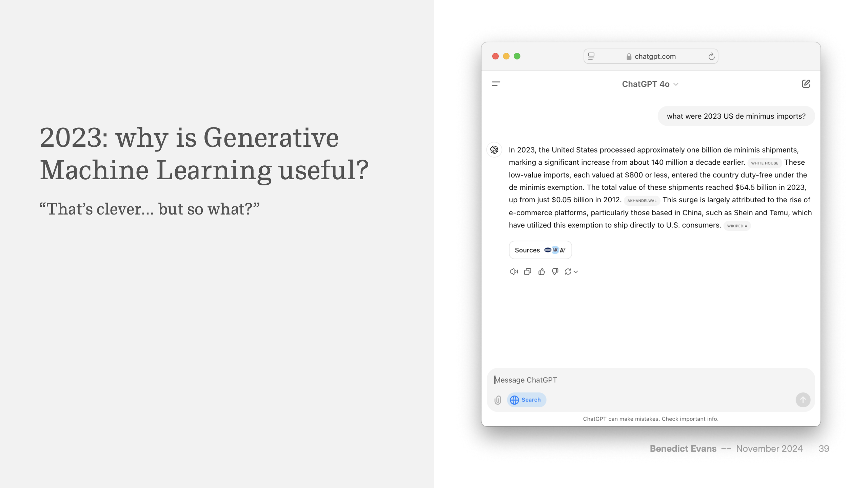Click the new chat compose icon
Screen dimensions: 868x488
coord(806,84)
